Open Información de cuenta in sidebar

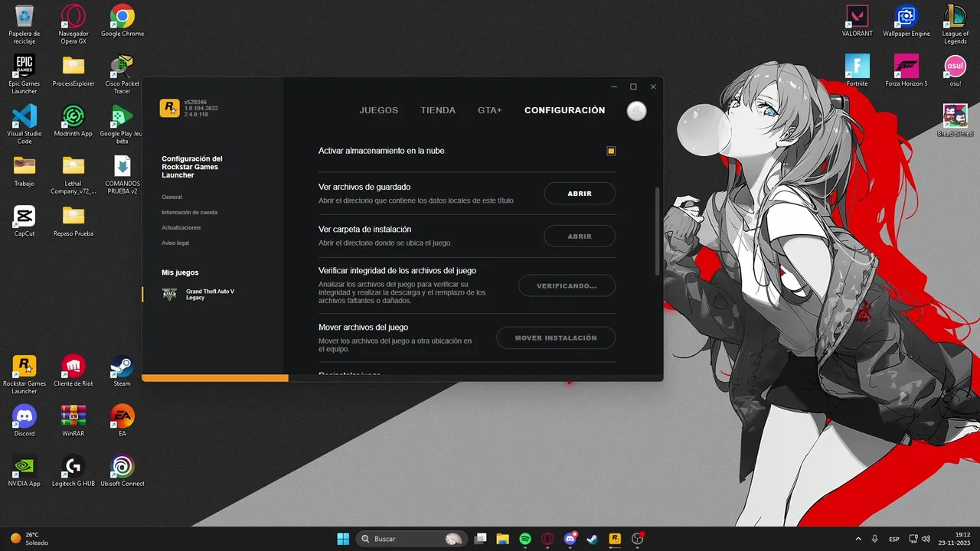click(x=189, y=212)
